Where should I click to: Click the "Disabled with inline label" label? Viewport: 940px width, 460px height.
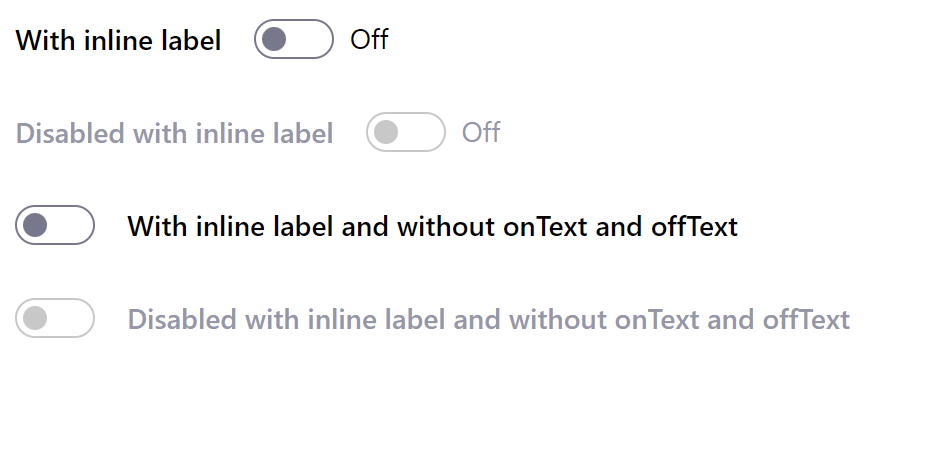[175, 133]
